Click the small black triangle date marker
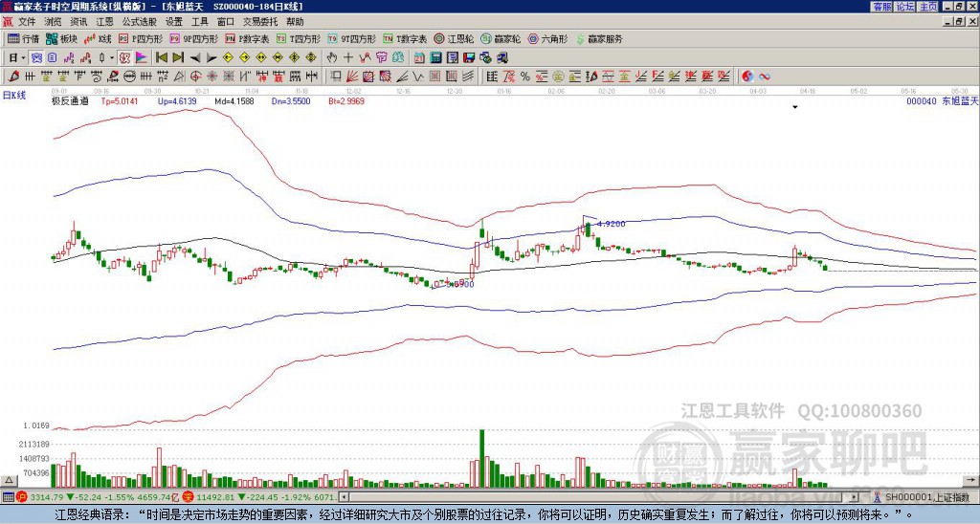The height and width of the screenshot is (524, 980). coord(795,107)
